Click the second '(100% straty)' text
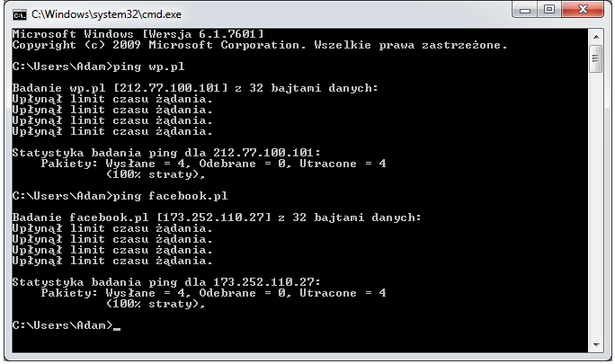Viewport: 615px width, 364px height. coord(156,304)
